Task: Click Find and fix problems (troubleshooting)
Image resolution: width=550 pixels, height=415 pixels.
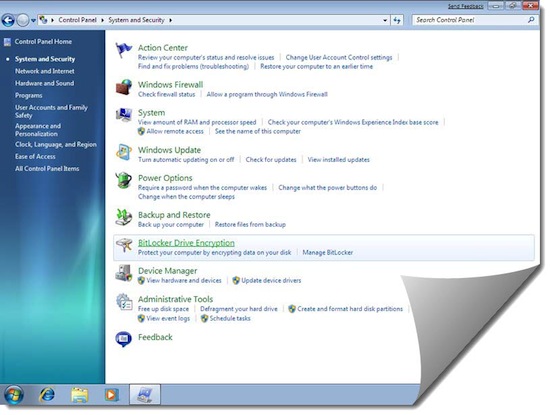Action: tap(193, 66)
